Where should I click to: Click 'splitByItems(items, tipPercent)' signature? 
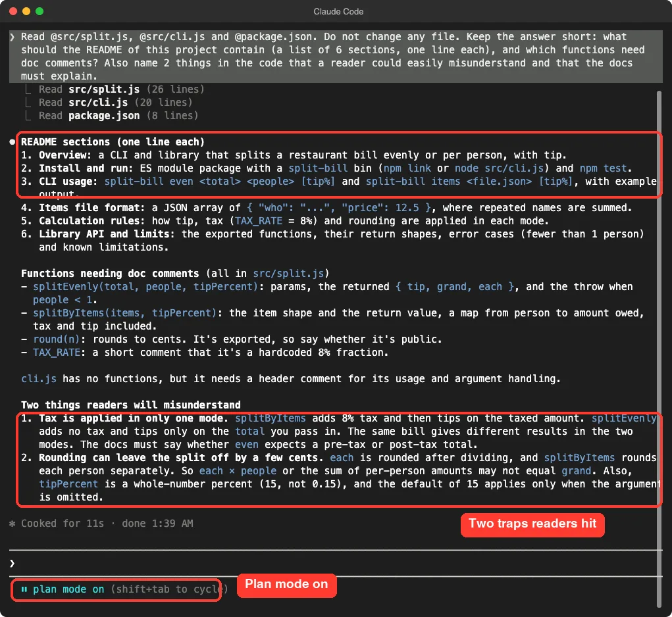(x=124, y=313)
